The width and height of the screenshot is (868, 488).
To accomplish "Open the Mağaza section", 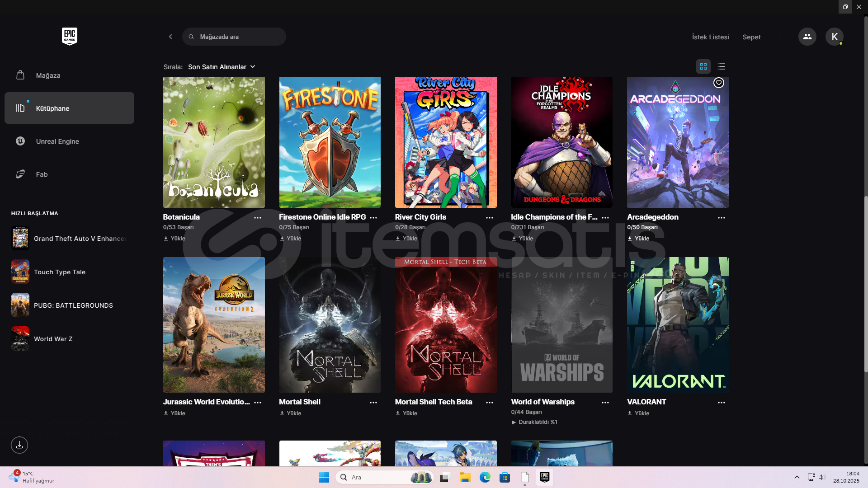I will 48,75.
